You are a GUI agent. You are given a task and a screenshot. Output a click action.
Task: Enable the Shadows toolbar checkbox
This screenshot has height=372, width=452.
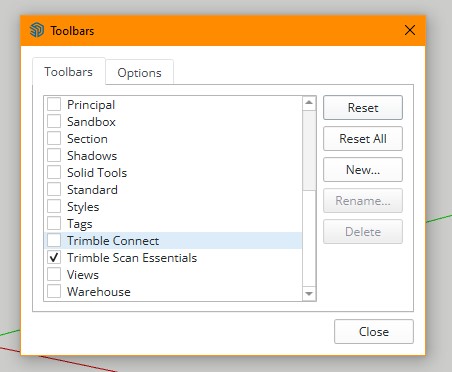pyautogui.click(x=54, y=155)
